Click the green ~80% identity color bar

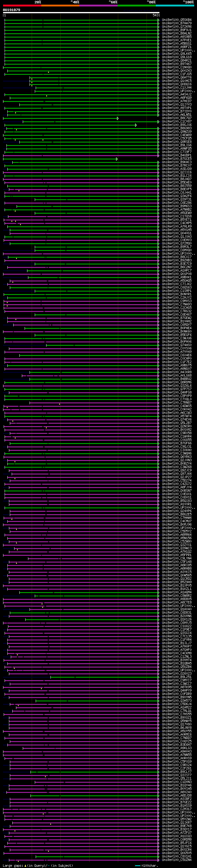pyautogui.click(x=137, y=6)
